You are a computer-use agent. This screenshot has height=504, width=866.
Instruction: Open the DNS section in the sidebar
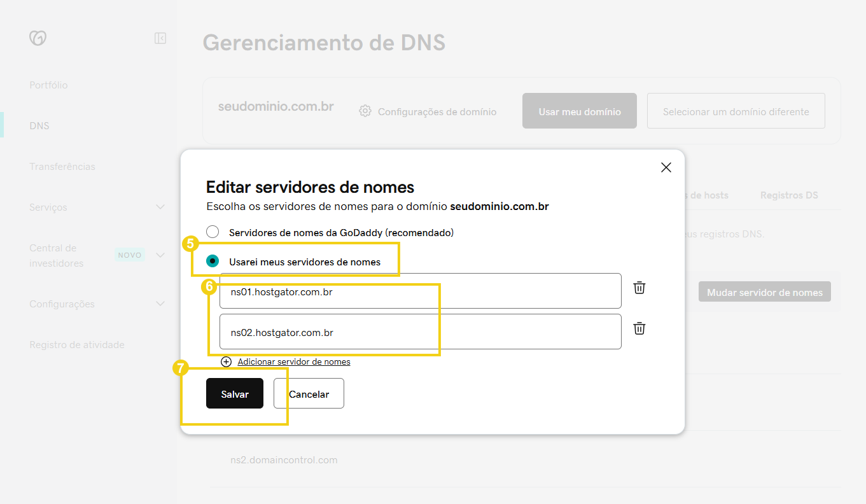click(x=39, y=125)
